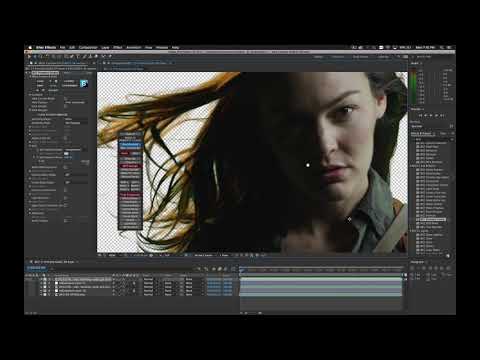The image size is (480, 360).
Task: Select the Eraser tool
Action: pyautogui.click(x=96, y=57)
